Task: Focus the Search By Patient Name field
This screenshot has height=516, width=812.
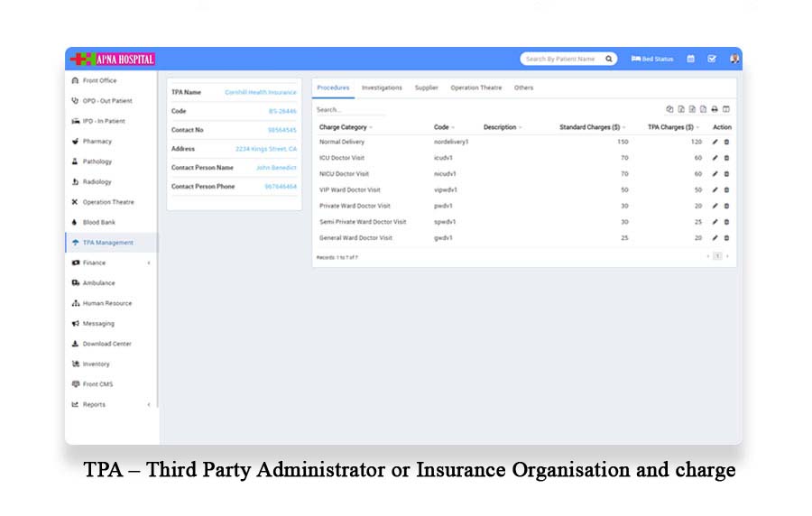Action: click(562, 59)
